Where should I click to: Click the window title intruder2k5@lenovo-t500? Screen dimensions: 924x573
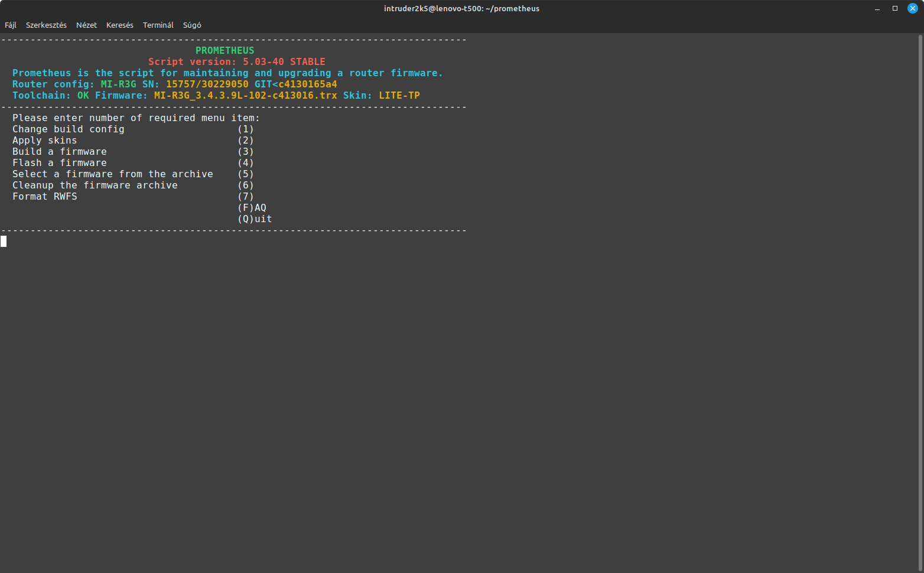[461, 8]
